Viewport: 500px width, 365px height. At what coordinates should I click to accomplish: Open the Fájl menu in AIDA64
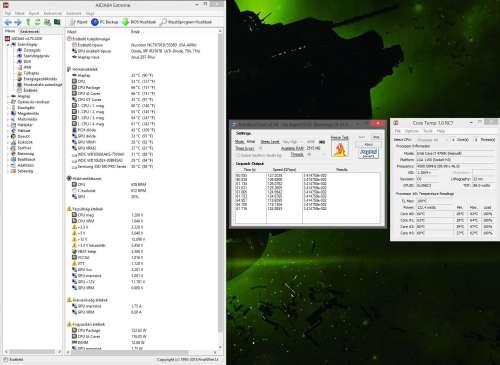8,13
